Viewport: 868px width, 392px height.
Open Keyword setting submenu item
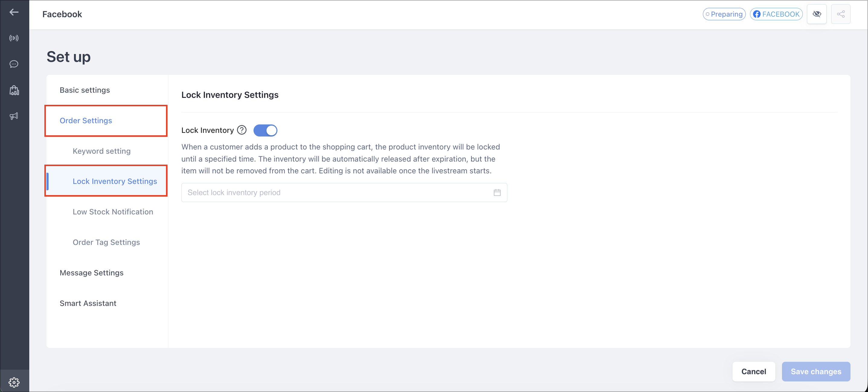[x=101, y=151]
